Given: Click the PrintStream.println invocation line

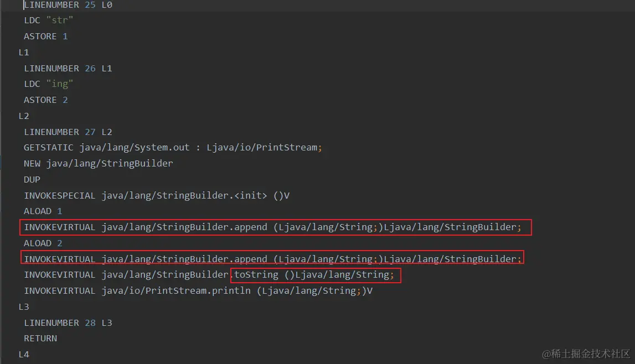Looking at the screenshot, I should point(198,291).
